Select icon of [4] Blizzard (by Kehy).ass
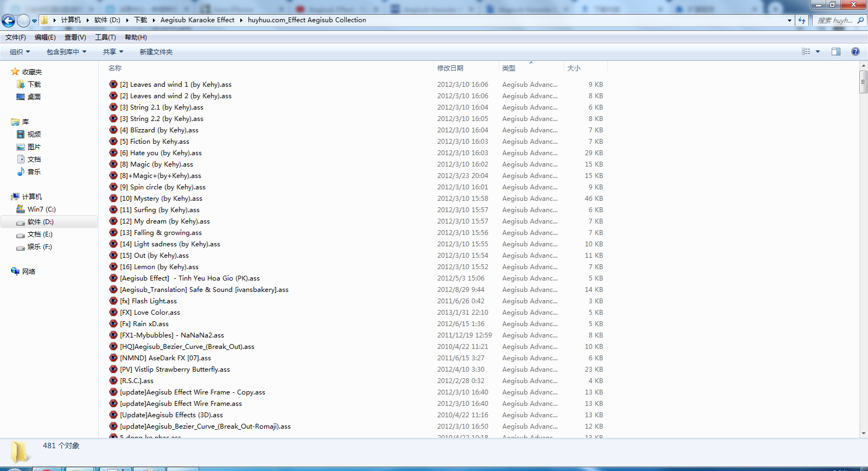 point(113,130)
